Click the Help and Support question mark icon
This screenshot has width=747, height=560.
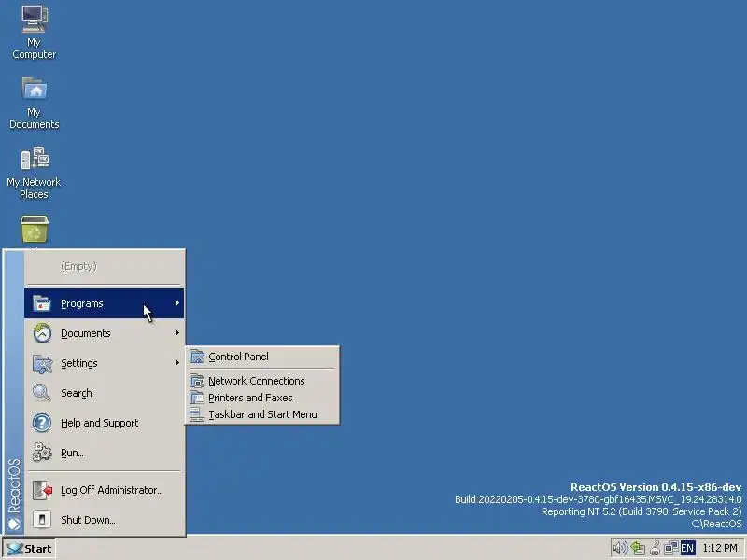point(42,423)
